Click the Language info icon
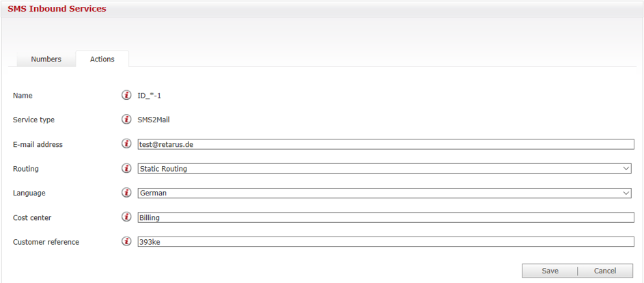Viewport: 644px width, 283px height. click(x=126, y=193)
